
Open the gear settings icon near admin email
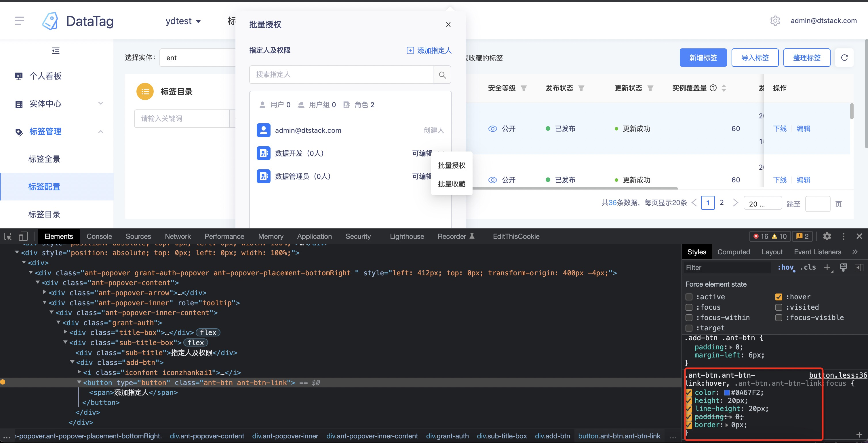tap(775, 20)
